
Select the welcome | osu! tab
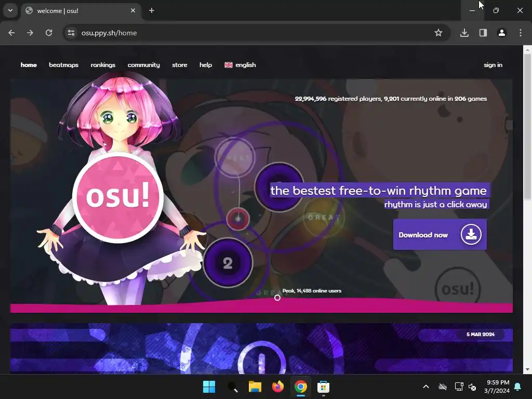(x=82, y=11)
